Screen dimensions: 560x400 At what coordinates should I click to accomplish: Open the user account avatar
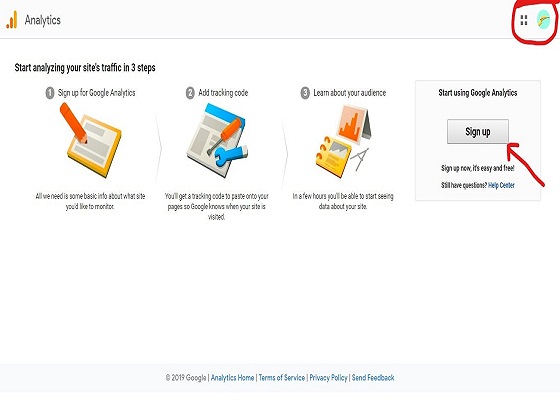(x=543, y=20)
